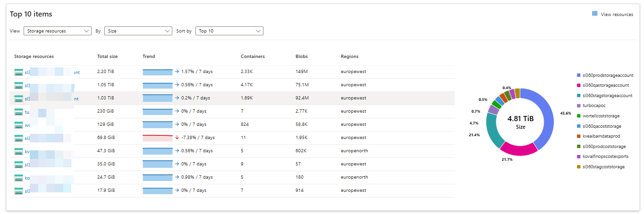The width and height of the screenshot is (644, 214).
Task: Open the Storage resources view dropdown
Action: tap(57, 31)
